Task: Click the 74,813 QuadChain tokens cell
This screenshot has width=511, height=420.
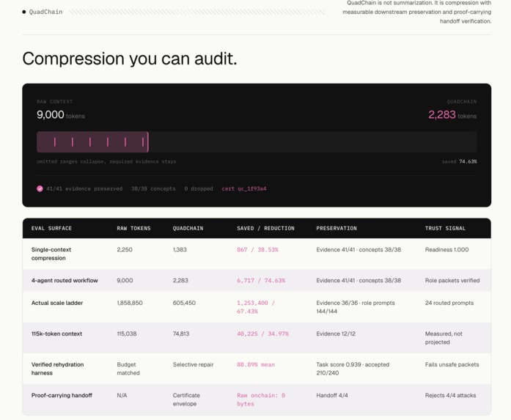Action: pyautogui.click(x=181, y=334)
